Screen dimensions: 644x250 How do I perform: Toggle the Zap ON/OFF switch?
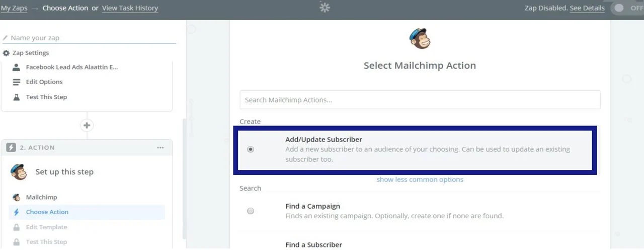click(x=627, y=8)
